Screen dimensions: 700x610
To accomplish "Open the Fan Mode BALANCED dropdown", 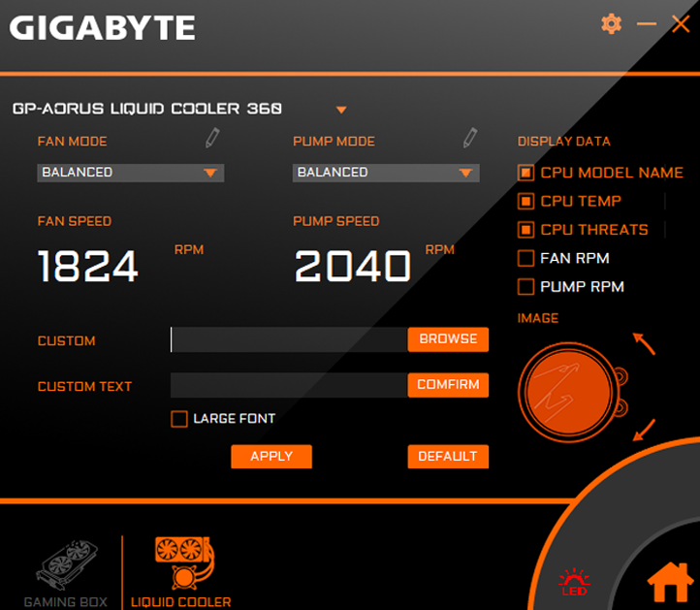I will pos(130,173).
